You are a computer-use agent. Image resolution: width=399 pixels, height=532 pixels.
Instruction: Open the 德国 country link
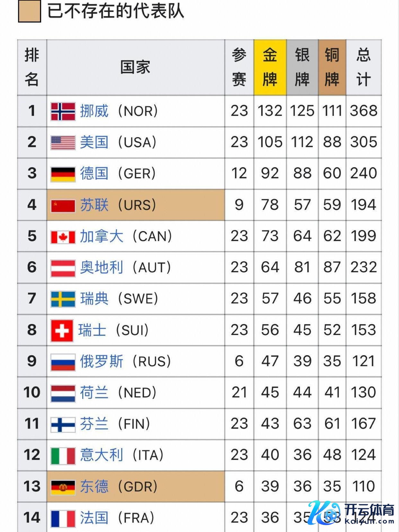point(94,174)
